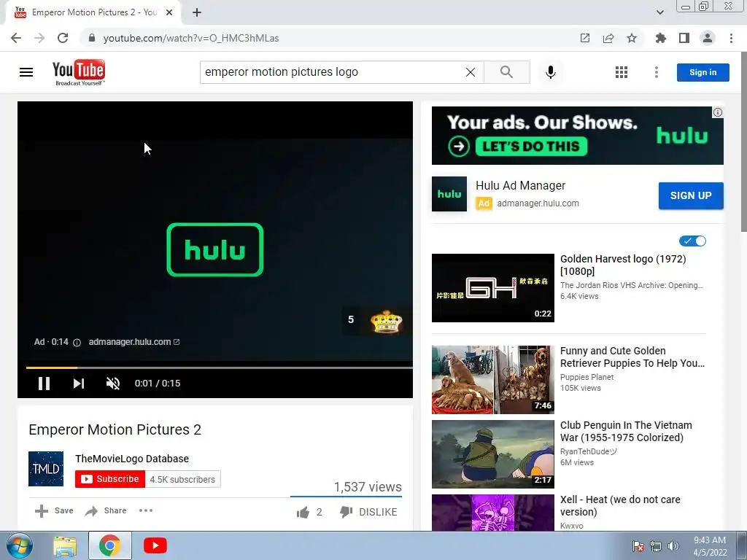Viewport: 747px width, 560px height.
Task: Open Chrome tab search chevron
Action: point(659,12)
